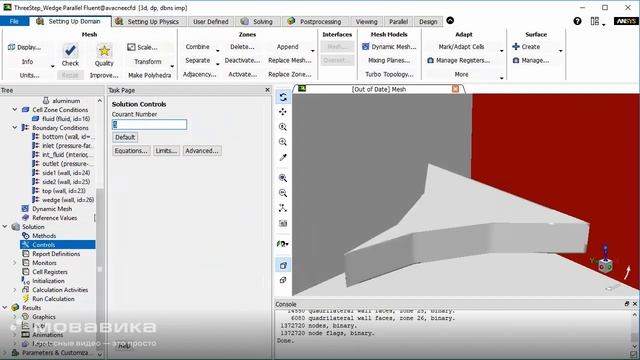
Task: Select the pan view tool
Action: coord(283,112)
